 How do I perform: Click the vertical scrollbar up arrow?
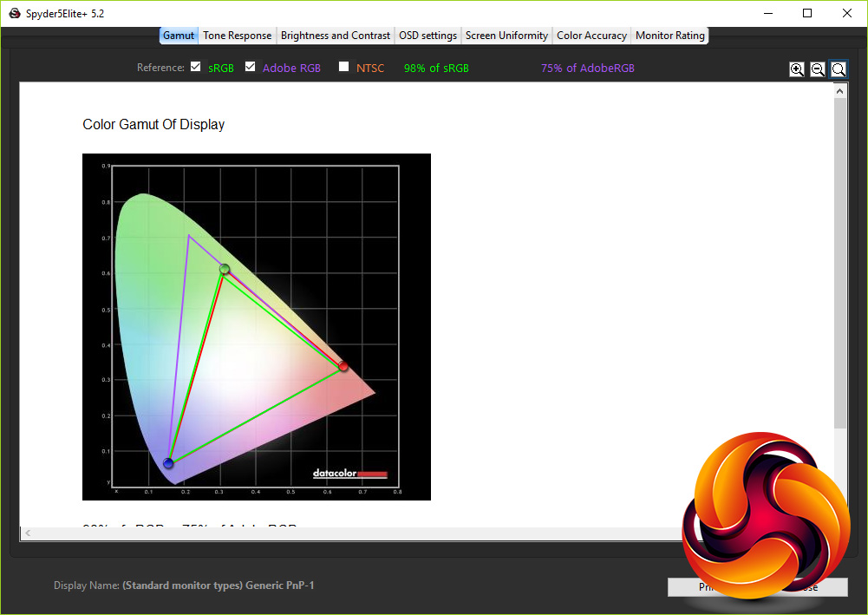pyautogui.click(x=840, y=90)
